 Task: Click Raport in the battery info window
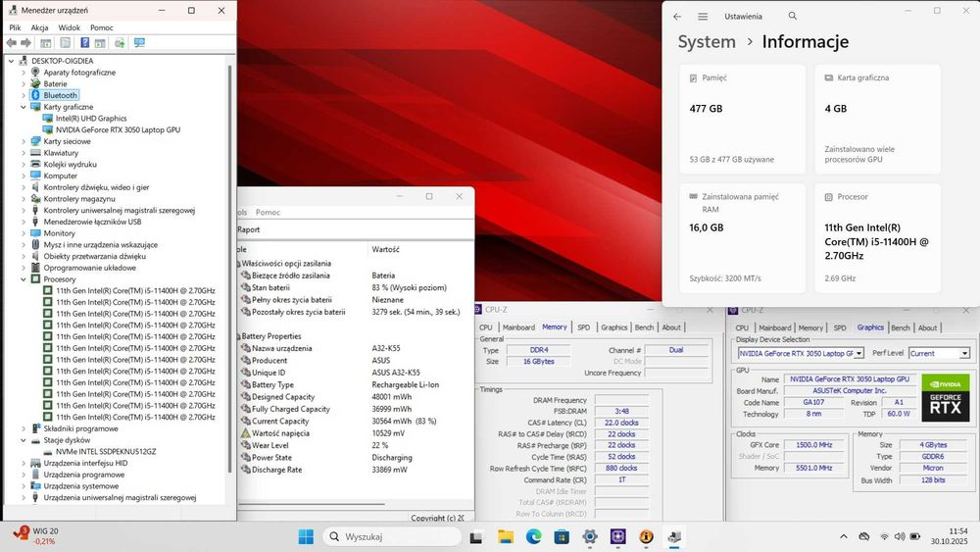248,229
